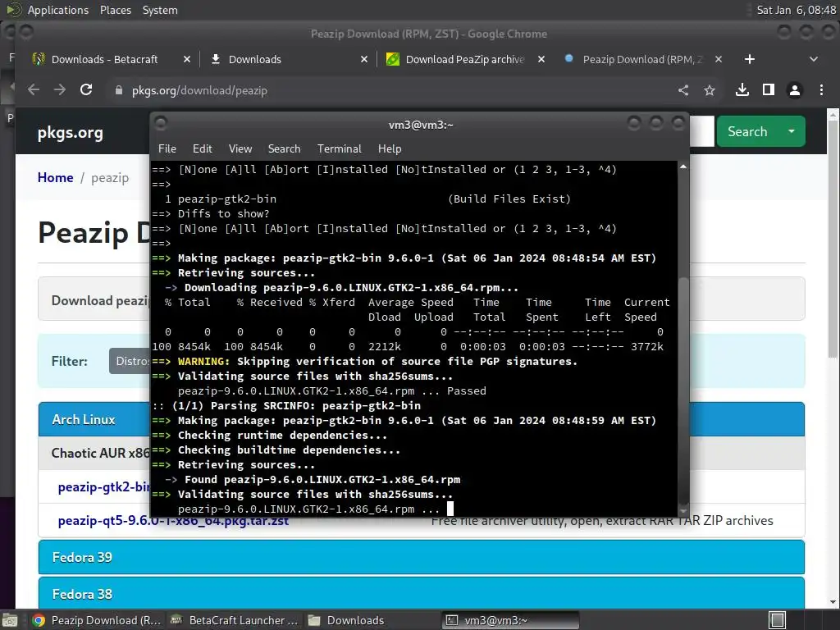Go back in Chrome navigation

coord(33,90)
